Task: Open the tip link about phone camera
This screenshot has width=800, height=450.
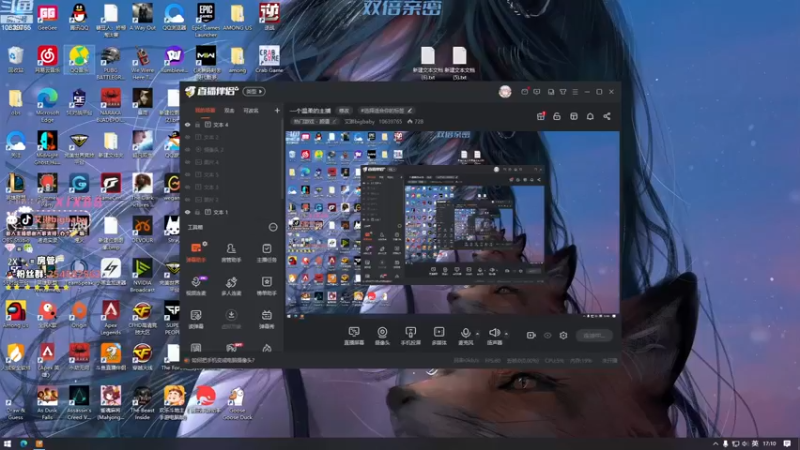Action: click(x=223, y=360)
